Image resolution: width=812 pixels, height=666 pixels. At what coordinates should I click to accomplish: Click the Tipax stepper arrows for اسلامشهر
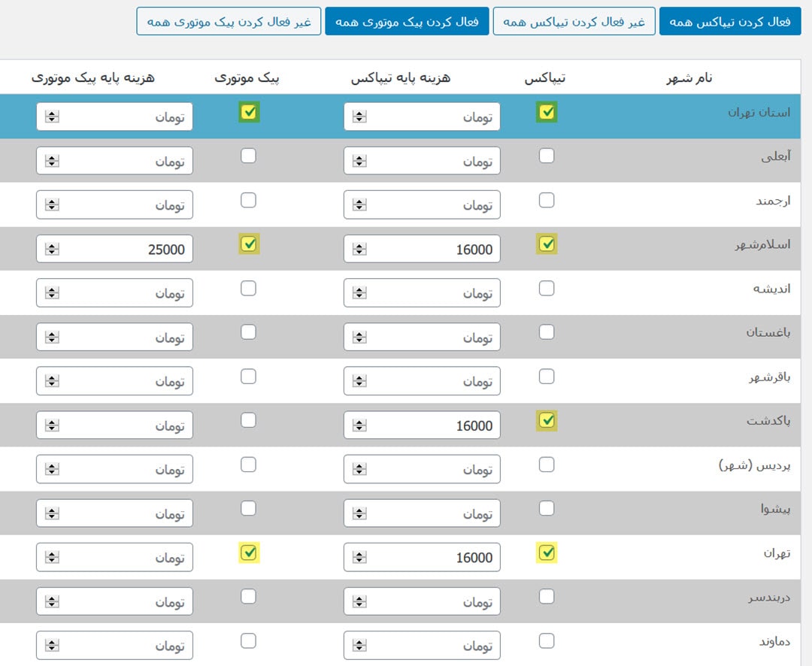359,250
